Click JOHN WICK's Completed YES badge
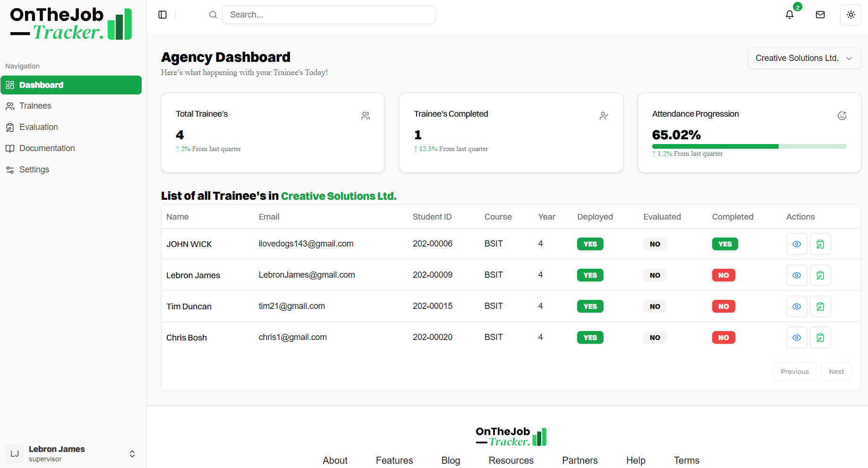Image resolution: width=868 pixels, height=468 pixels. (x=725, y=244)
